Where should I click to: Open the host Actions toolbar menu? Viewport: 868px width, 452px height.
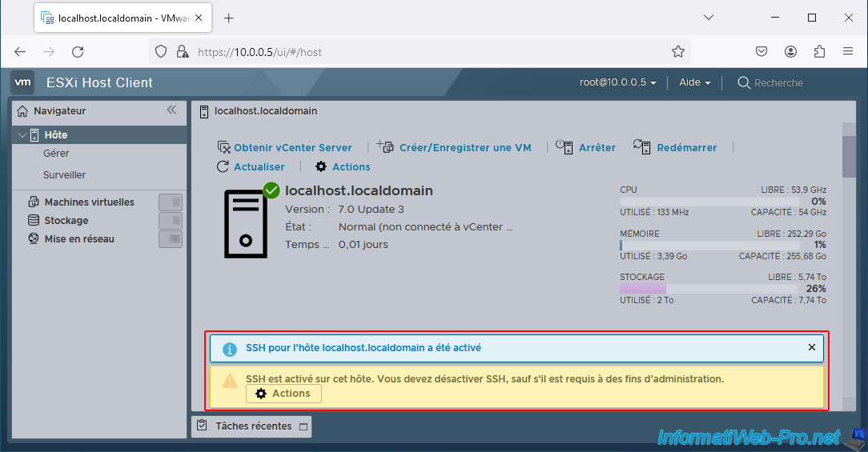(343, 166)
